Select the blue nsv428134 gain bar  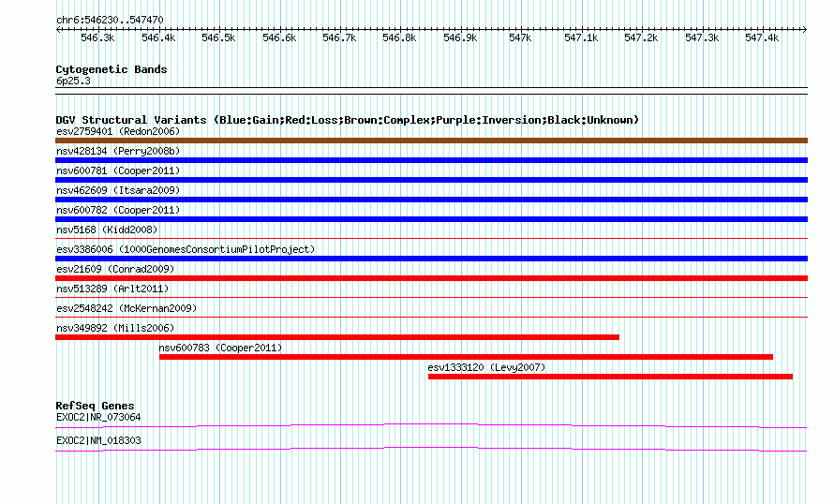[x=431, y=160]
